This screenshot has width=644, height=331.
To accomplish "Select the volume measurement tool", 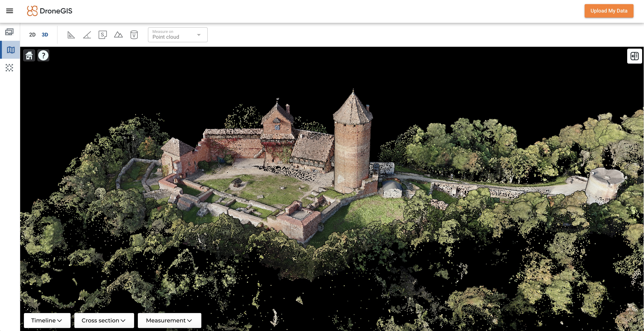I will click(x=134, y=35).
